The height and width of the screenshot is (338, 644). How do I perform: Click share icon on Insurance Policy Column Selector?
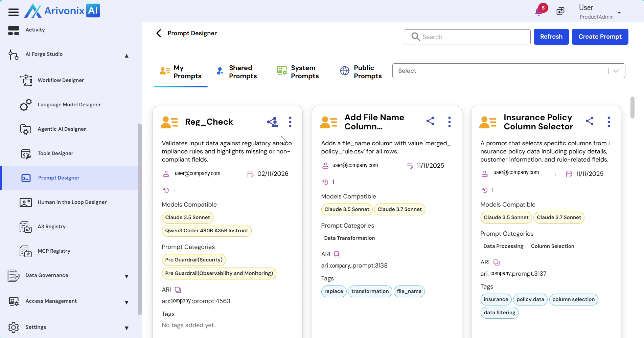590,121
